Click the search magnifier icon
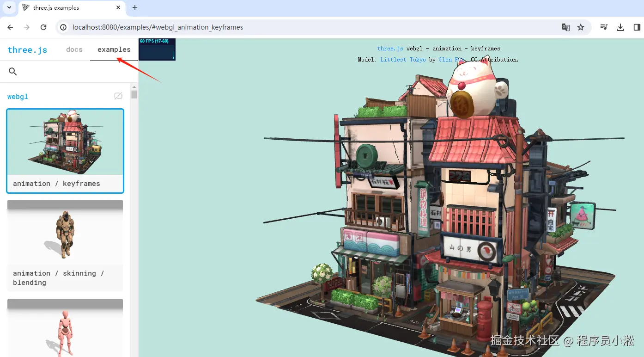The height and width of the screenshot is (357, 644). 13,71
